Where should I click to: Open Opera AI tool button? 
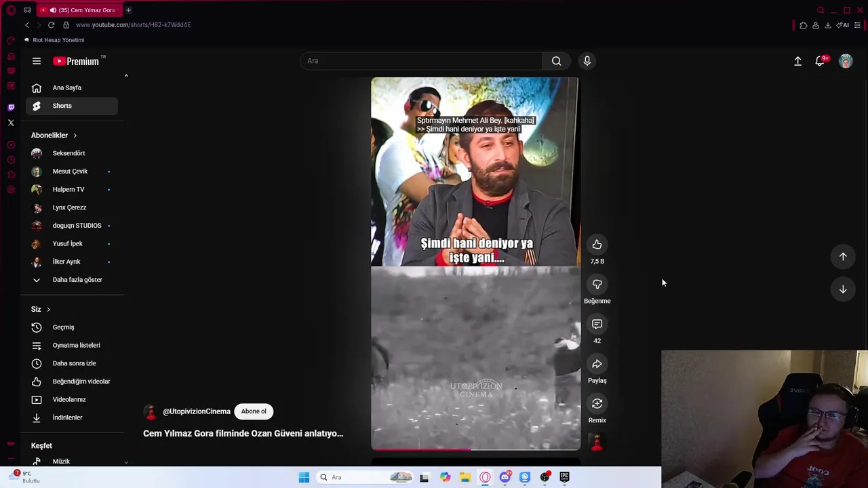pos(843,25)
